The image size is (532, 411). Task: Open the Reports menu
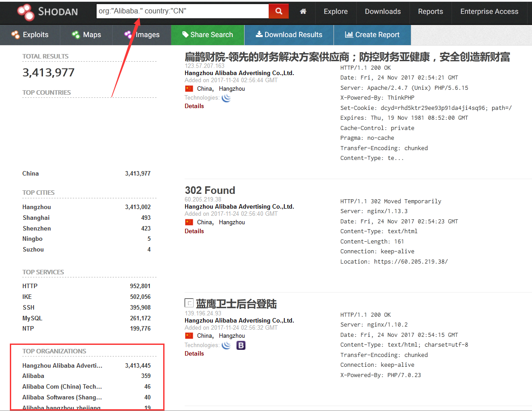click(430, 12)
